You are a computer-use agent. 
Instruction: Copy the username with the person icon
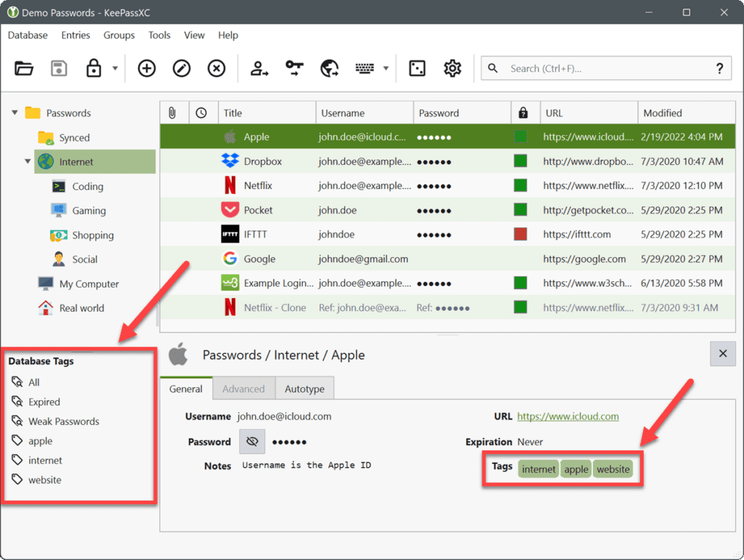(x=258, y=68)
